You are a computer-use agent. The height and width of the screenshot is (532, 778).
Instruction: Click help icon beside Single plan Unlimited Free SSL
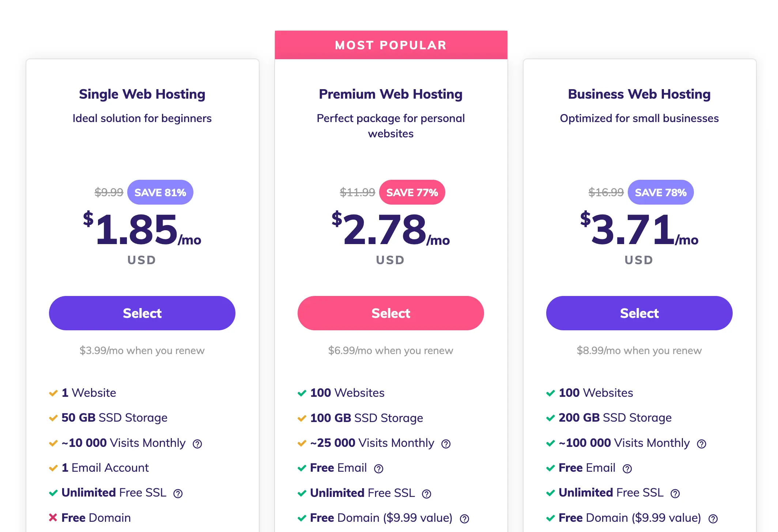click(x=178, y=494)
